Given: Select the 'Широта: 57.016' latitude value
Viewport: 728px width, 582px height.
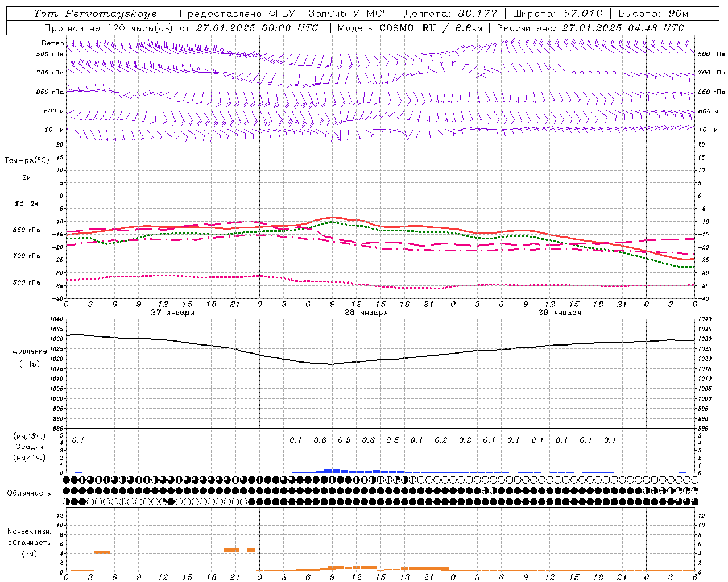Looking at the screenshot, I should (x=557, y=14).
